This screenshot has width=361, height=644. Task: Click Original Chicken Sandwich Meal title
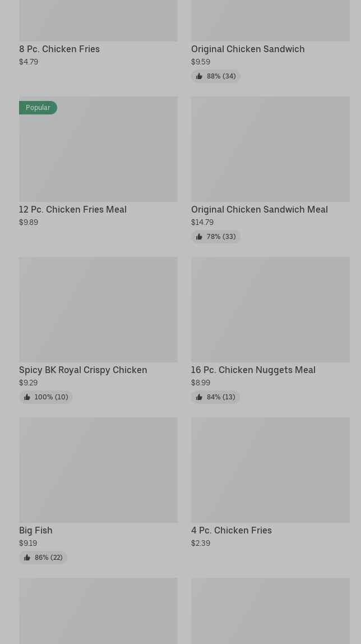click(x=260, y=209)
